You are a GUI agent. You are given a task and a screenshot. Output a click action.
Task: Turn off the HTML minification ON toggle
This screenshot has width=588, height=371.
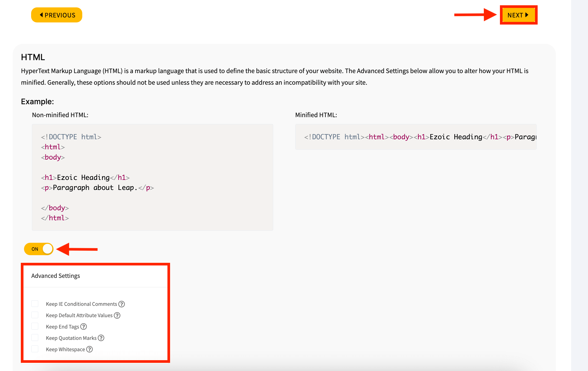click(x=39, y=249)
